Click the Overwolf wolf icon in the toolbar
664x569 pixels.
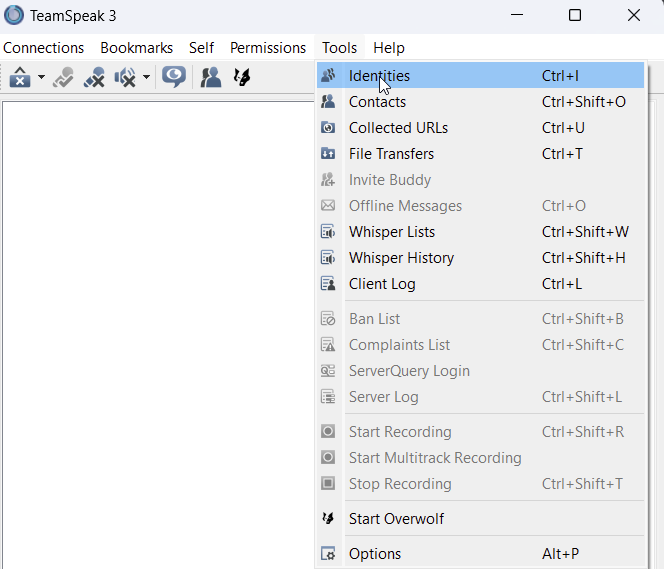(241, 77)
